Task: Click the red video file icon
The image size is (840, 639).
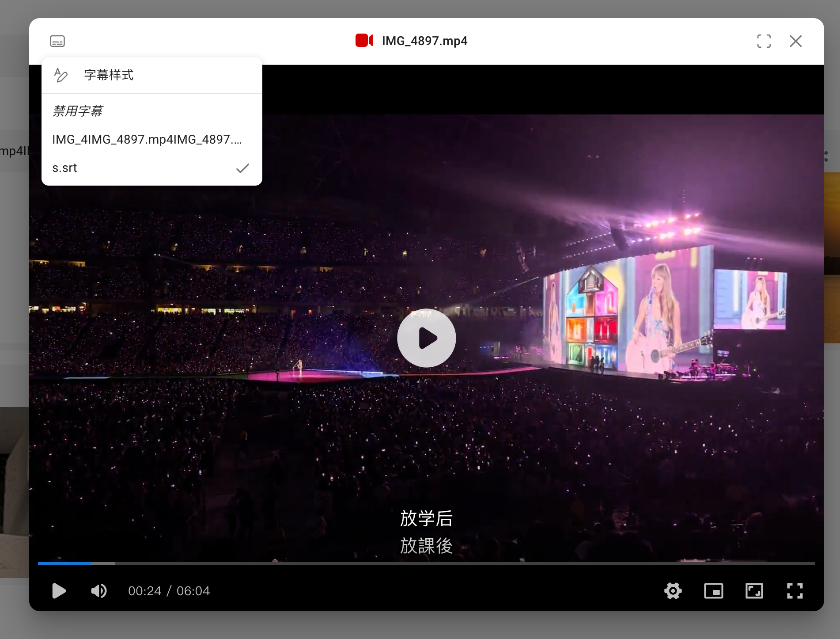Action: coord(364,41)
